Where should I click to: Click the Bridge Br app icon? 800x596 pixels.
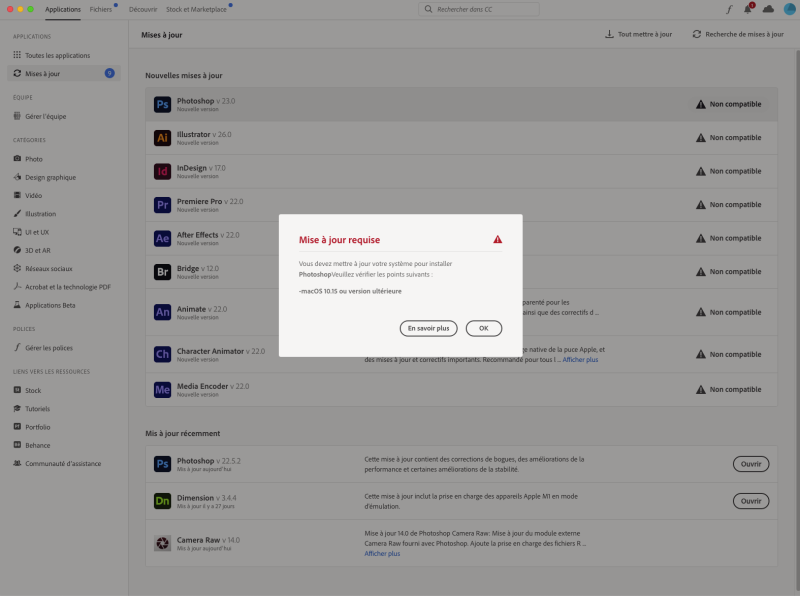tap(162, 272)
